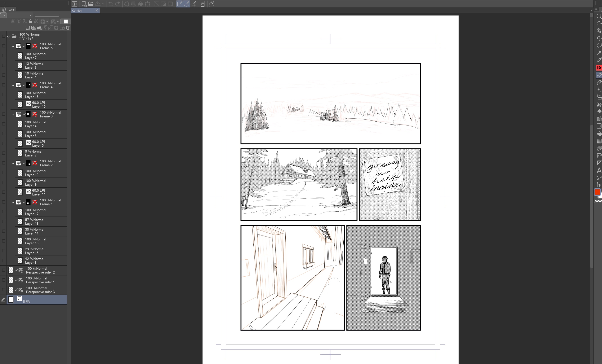Create a new layer folder
This screenshot has height=364, width=602.
pyautogui.click(x=39, y=28)
